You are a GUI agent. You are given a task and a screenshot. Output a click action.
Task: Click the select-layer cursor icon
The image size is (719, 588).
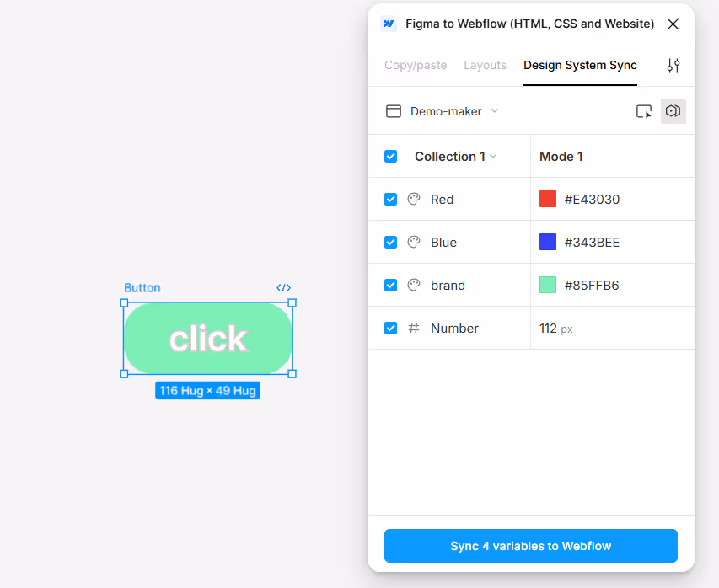(x=644, y=111)
